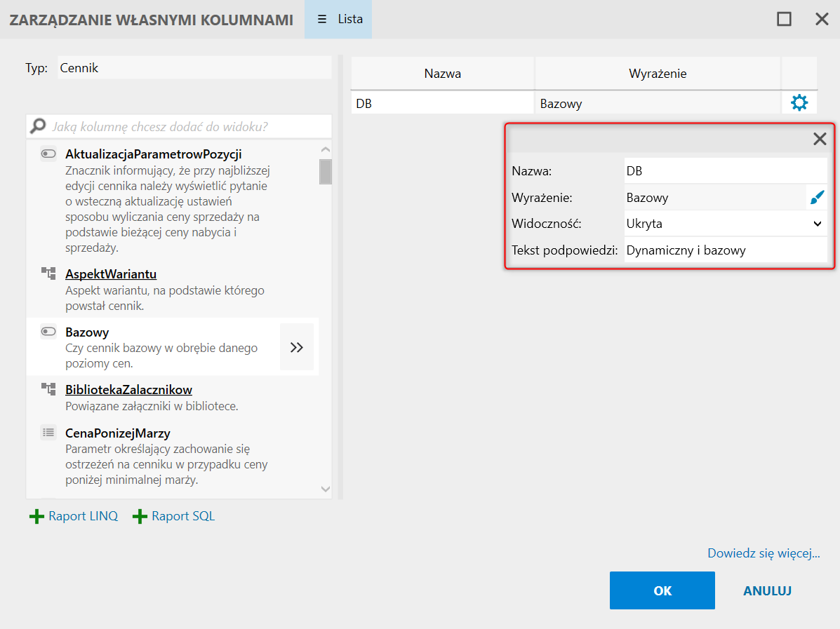Close the column properties popup

(x=820, y=139)
